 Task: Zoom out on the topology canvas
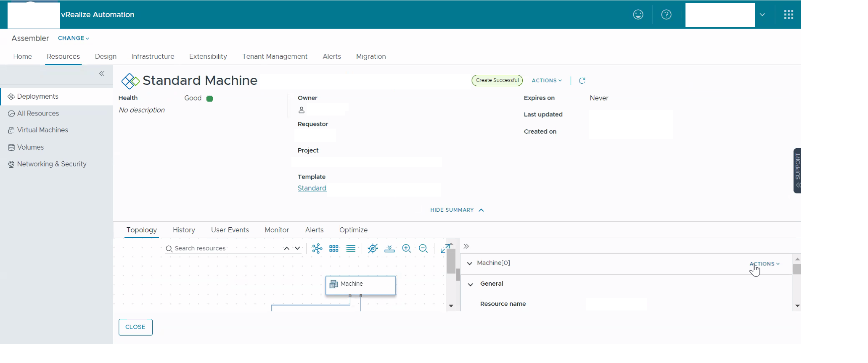(423, 249)
